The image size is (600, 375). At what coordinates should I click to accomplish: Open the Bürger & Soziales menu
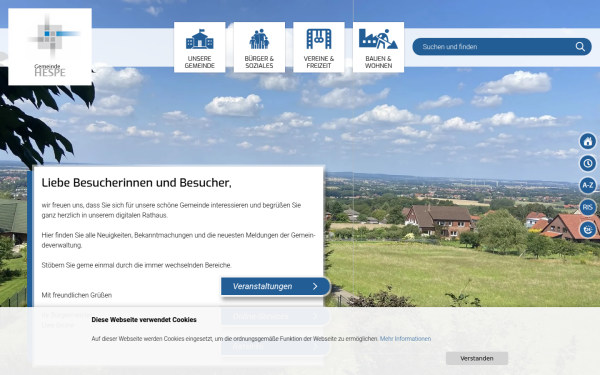pyautogui.click(x=259, y=47)
